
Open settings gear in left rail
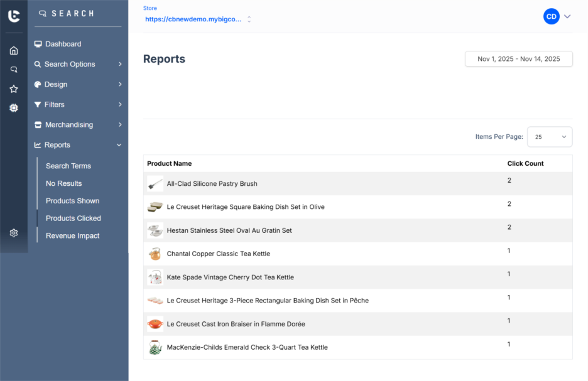coord(14,233)
